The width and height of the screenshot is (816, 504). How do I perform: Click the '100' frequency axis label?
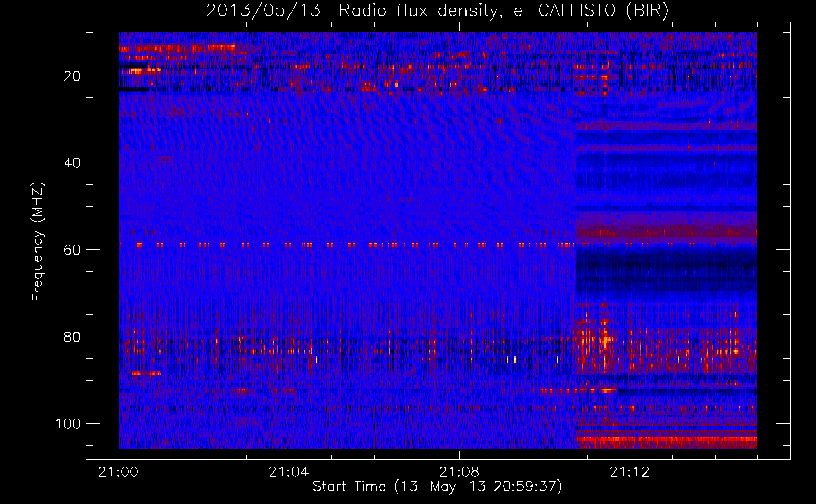[68, 424]
